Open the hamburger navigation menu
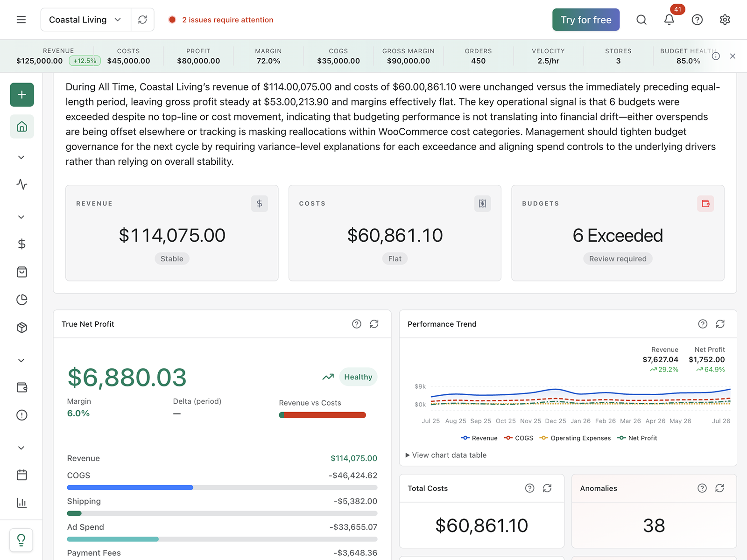The height and width of the screenshot is (560, 747). (21, 20)
